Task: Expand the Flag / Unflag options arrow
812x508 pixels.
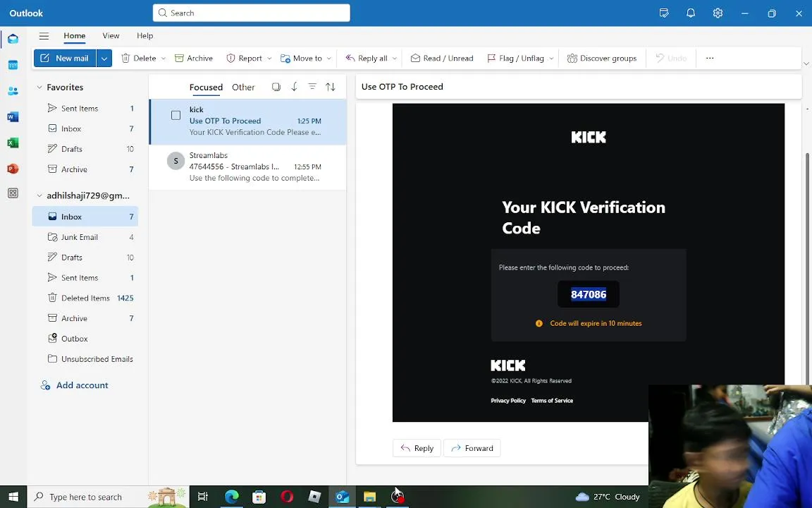Action: 551,58
